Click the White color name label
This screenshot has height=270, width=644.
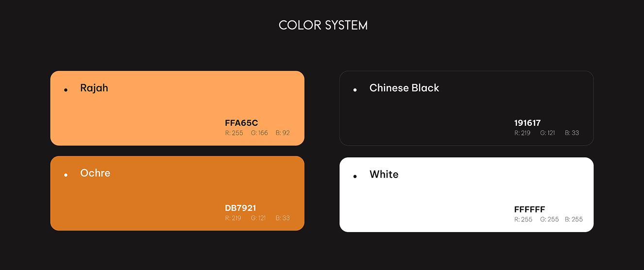point(384,174)
